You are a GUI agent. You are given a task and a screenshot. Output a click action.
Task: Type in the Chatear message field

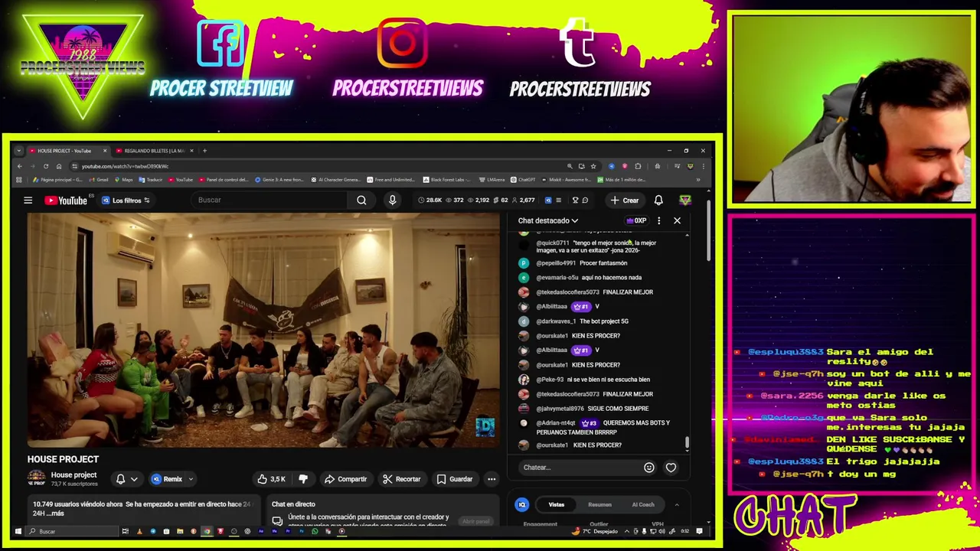tap(582, 468)
